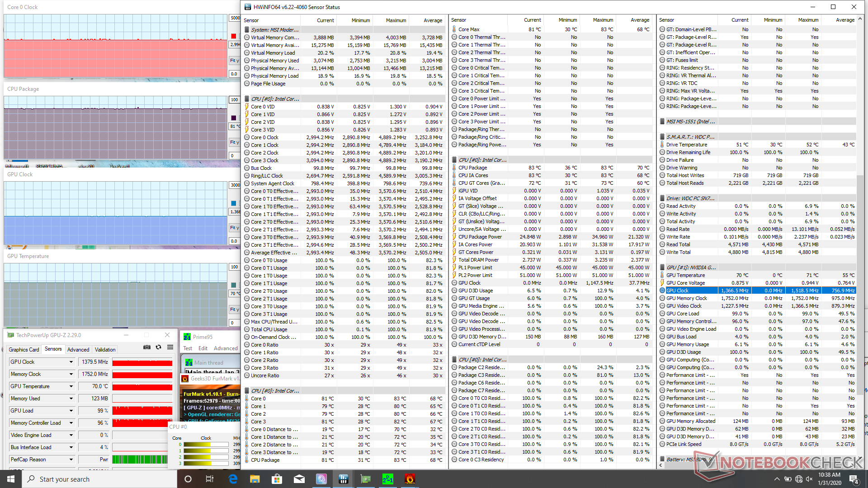Click the taskbar clock showing 10:38 AM
This screenshot has width=868, height=488.
pyautogui.click(x=829, y=479)
